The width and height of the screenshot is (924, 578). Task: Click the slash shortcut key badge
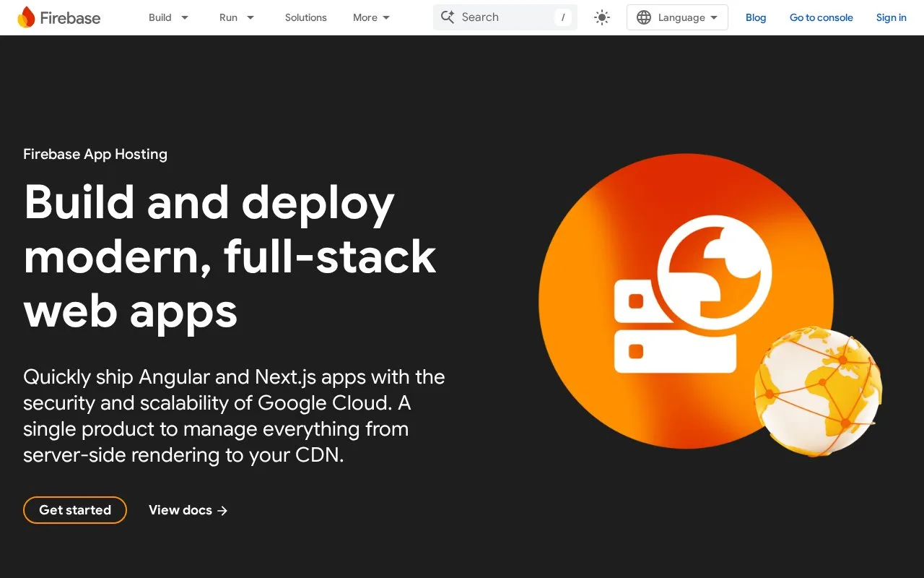point(563,17)
